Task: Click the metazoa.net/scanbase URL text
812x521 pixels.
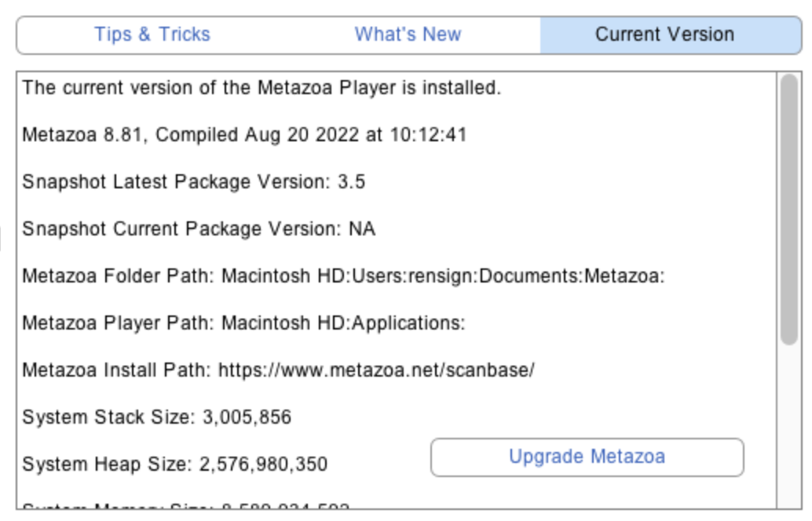Action: tap(376, 370)
